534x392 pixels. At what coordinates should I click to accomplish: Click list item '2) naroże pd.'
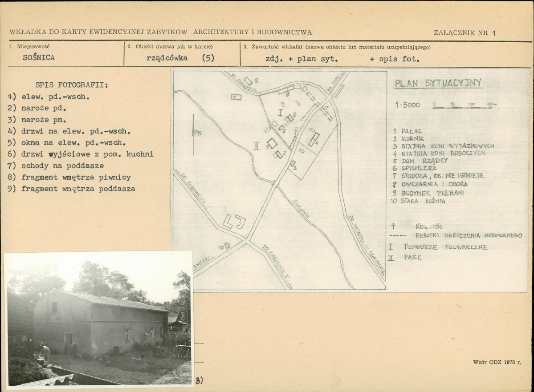[37, 108]
